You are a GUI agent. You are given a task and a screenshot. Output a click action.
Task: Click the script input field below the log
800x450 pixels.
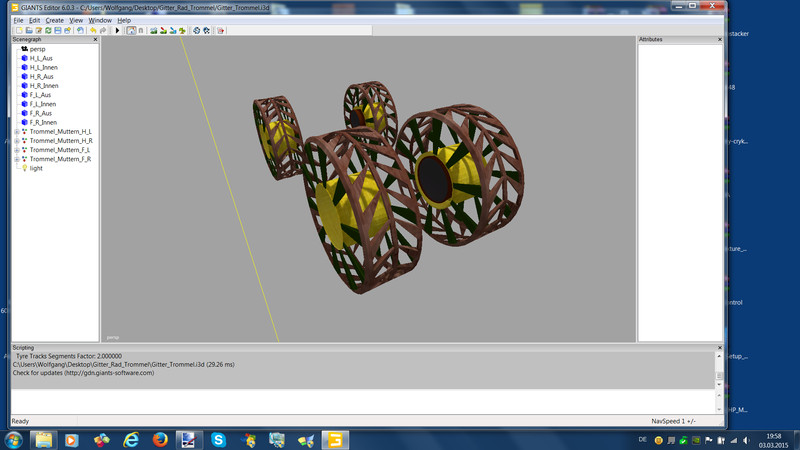click(360, 402)
